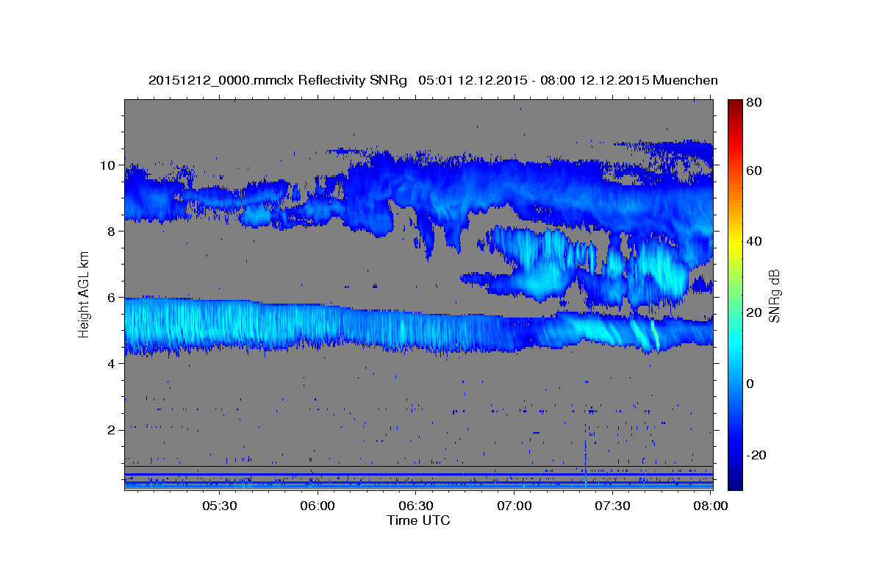Click the colorbar value 40
This screenshot has height=588, width=882.
click(753, 241)
